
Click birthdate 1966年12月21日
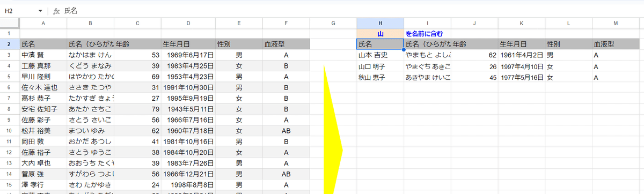click(x=188, y=174)
